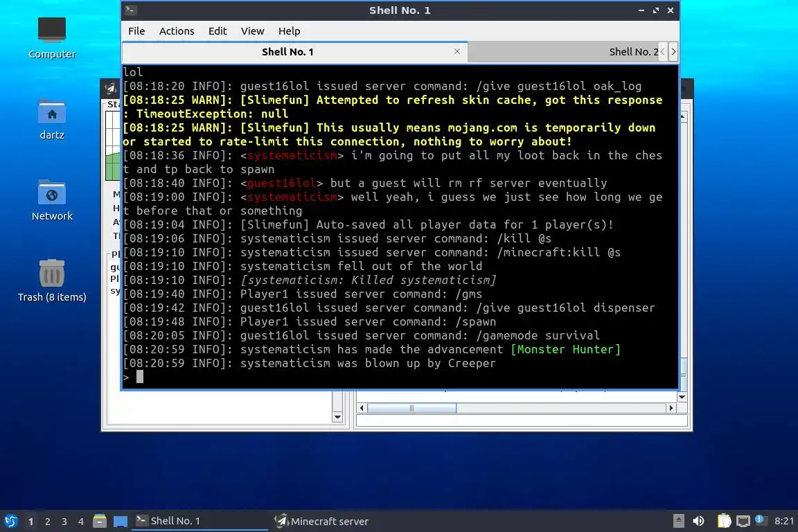The image size is (798, 532).
Task: Click the Minecraft server log scroll down arrow
Action: [682, 397]
